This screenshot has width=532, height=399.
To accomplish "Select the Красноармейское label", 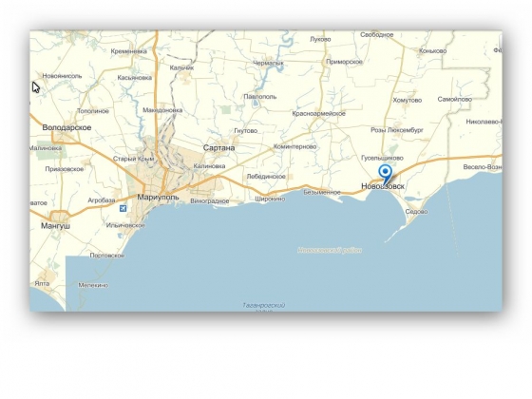I will point(318,113).
